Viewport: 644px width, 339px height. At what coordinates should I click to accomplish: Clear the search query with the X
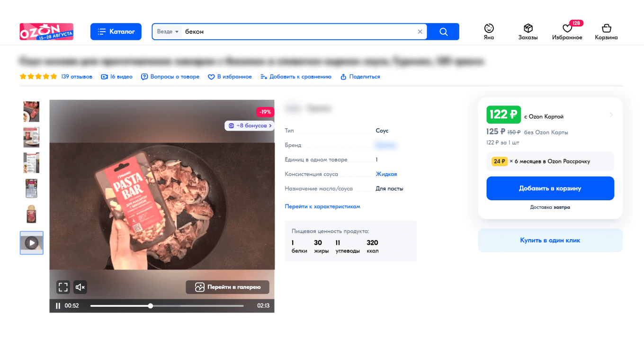point(420,32)
